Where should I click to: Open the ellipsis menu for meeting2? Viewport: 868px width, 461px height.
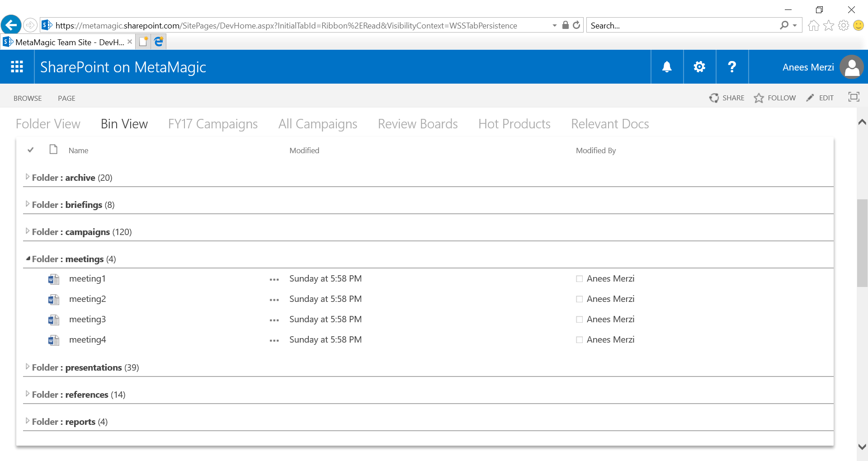click(274, 300)
